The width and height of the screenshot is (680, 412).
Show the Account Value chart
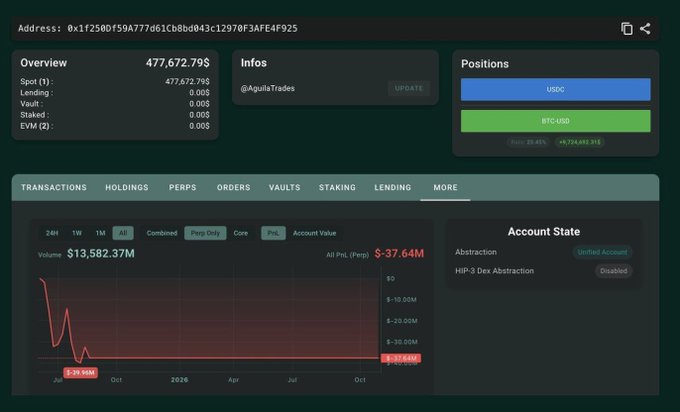pyautogui.click(x=314, y=233)
